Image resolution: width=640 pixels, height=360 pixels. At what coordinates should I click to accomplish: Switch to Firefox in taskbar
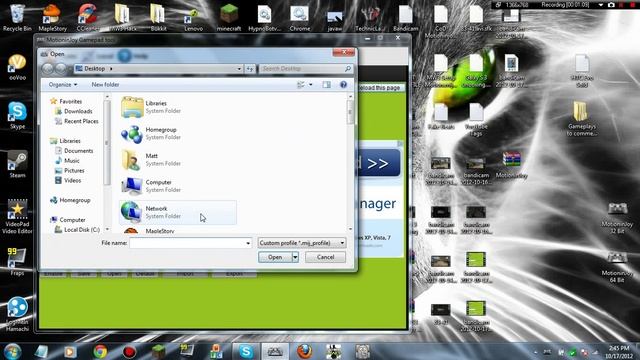click(304, 351)
